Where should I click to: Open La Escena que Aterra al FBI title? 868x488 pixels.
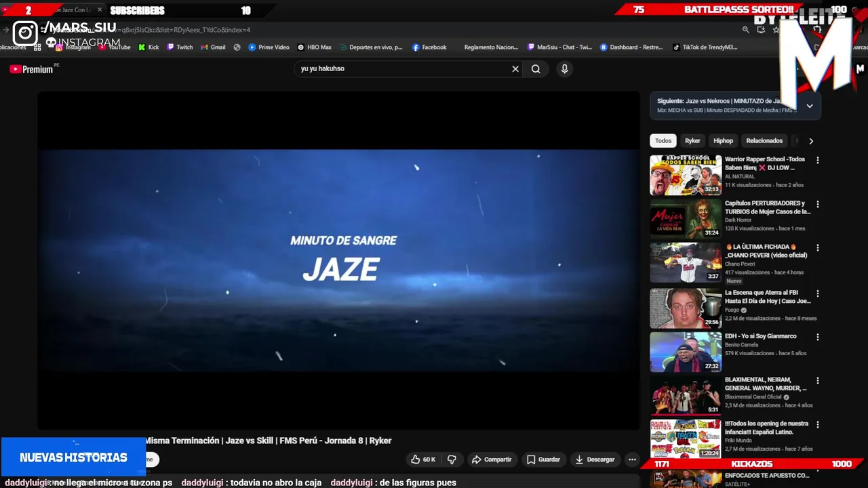point(767,297)
